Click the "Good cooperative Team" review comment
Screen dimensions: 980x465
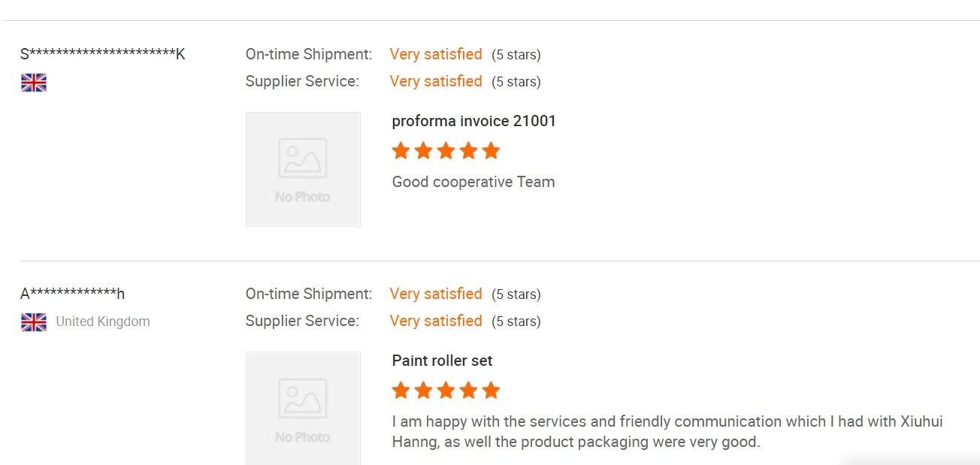pos(473,182)
